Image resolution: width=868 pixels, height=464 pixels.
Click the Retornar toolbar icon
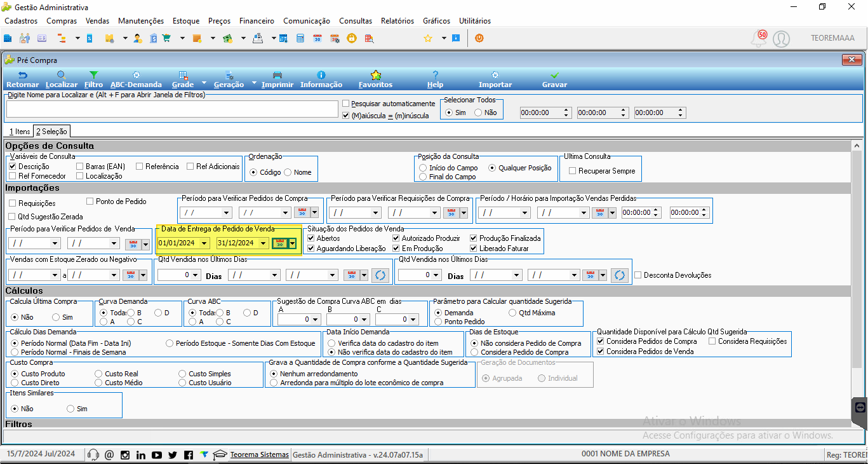[x=22, y=79]
